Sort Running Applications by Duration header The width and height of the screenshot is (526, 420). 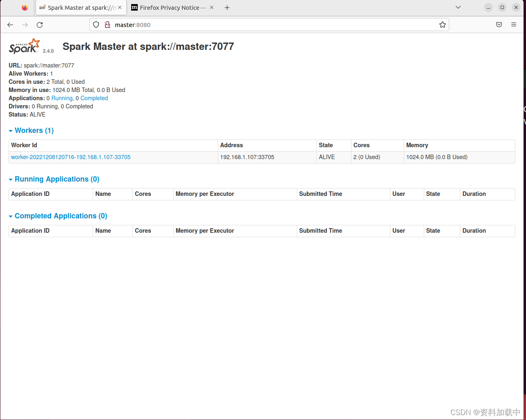tap(488, 194)
